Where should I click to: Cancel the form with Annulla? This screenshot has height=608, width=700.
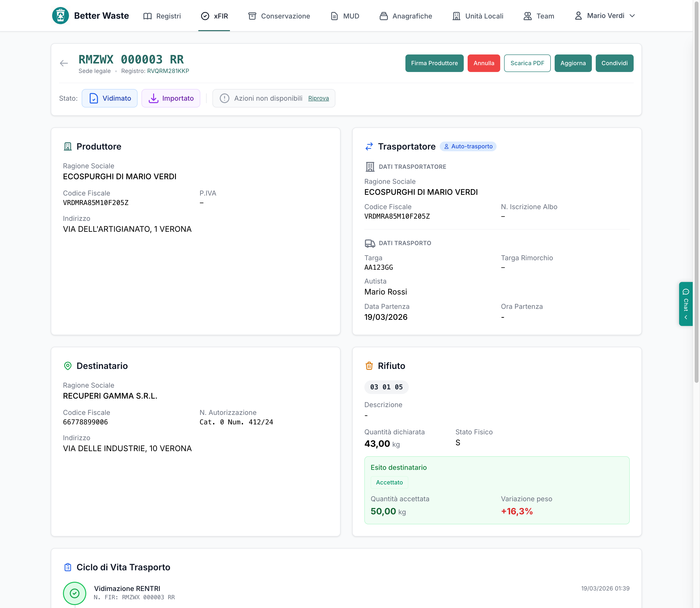[x=484, y=63]
